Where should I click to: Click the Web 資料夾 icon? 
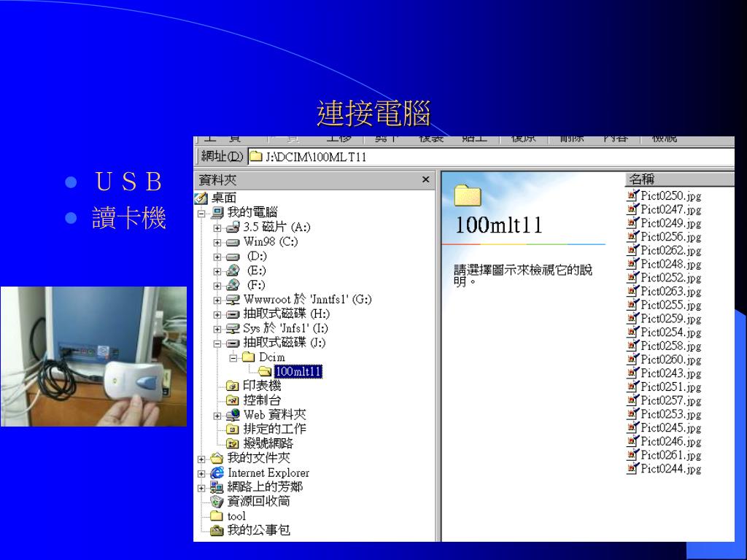(233, 415)
